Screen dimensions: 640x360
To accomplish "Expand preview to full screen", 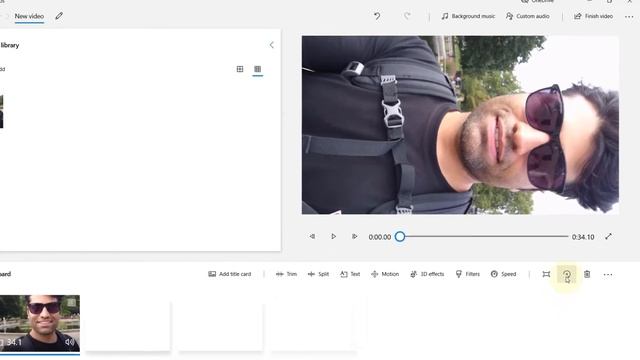I will [x=608, y=236].
